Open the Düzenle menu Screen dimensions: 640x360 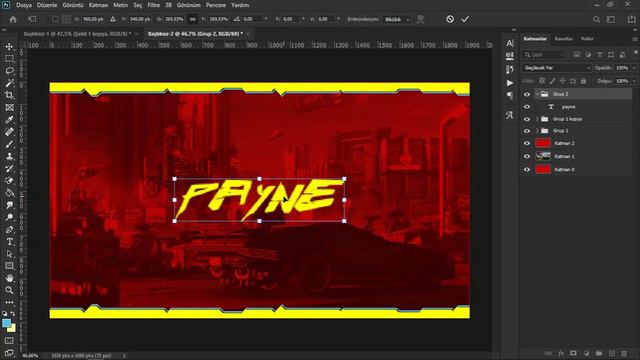[47, 5]
